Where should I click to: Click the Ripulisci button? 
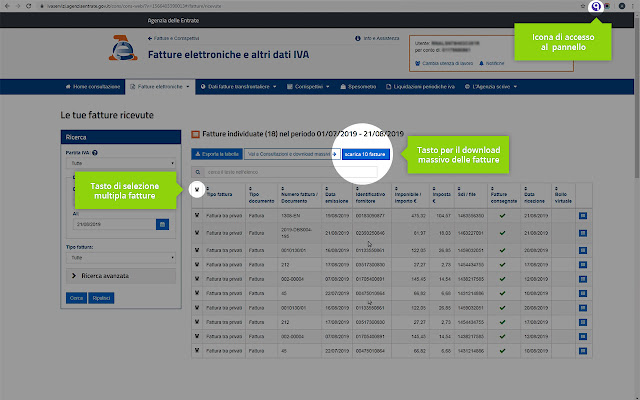[x=101, y=298]
